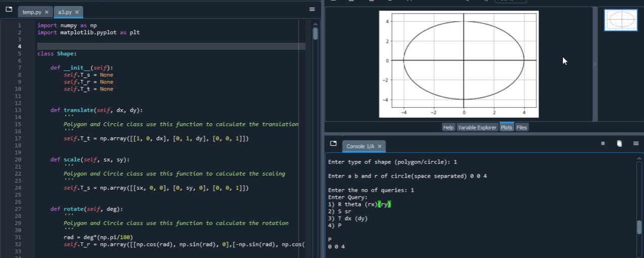Open the Variable Explorer tab
This screenshot has height=258, width=644.
pyautogui.click(x=477, y=128)
